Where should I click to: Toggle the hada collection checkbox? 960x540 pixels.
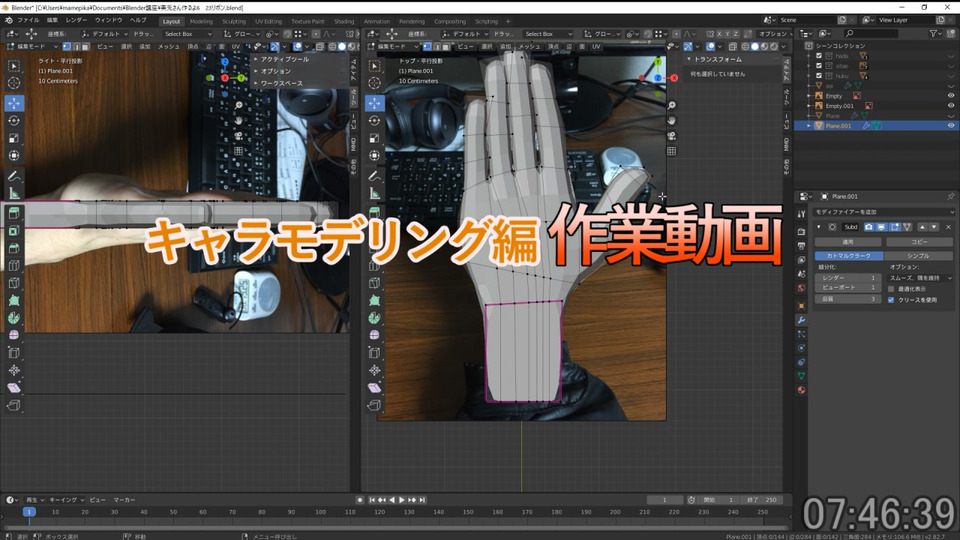coord(819,56)
